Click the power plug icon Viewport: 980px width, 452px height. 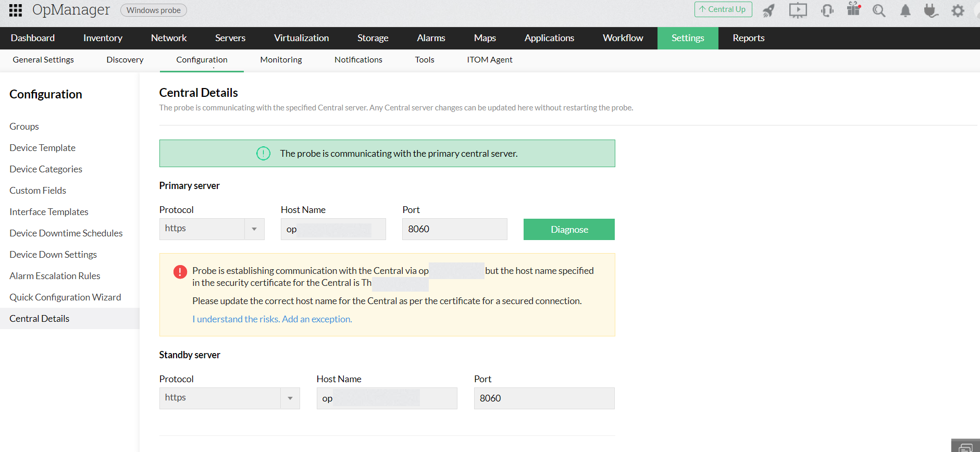point(931,10)
